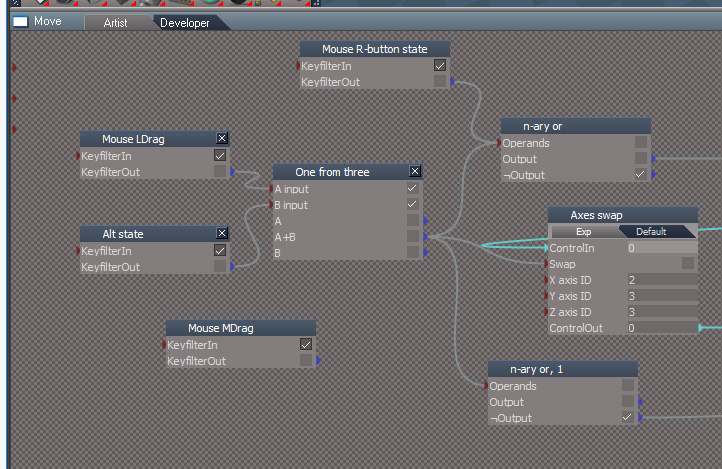Toggle KeyfilterIn checkbox on Mouse MDrag
Image resolution: width=722 pixels, height=469 pixels.
306,344
